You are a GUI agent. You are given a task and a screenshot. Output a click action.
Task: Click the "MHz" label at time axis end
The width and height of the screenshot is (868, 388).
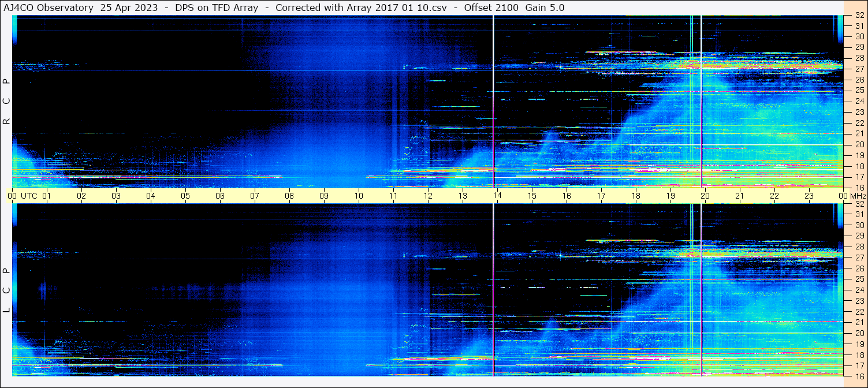(x=857, y=196)
